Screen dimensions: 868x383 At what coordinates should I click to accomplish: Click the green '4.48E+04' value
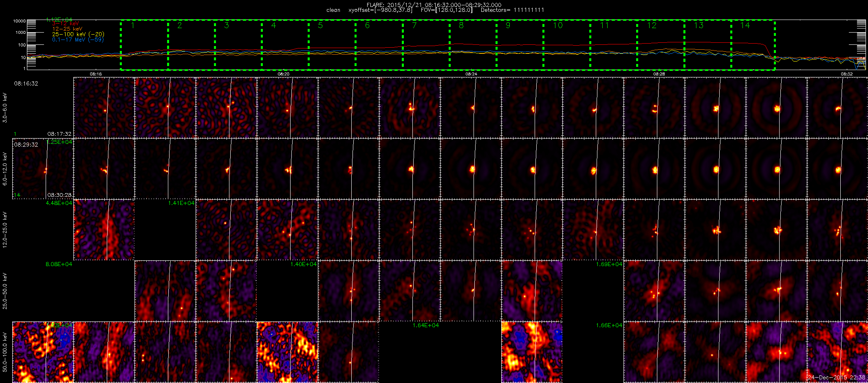point(59,203)
